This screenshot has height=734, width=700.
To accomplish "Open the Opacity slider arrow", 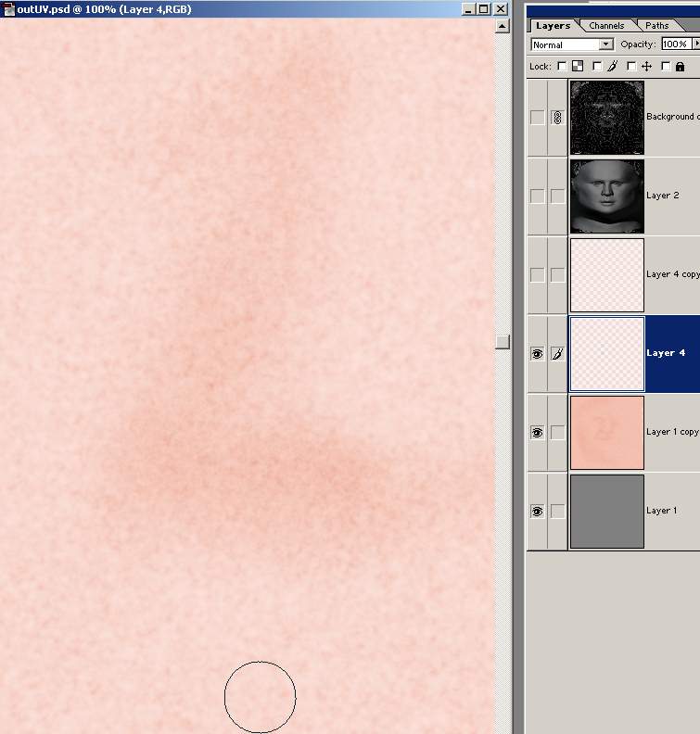I will click(695, 44).
